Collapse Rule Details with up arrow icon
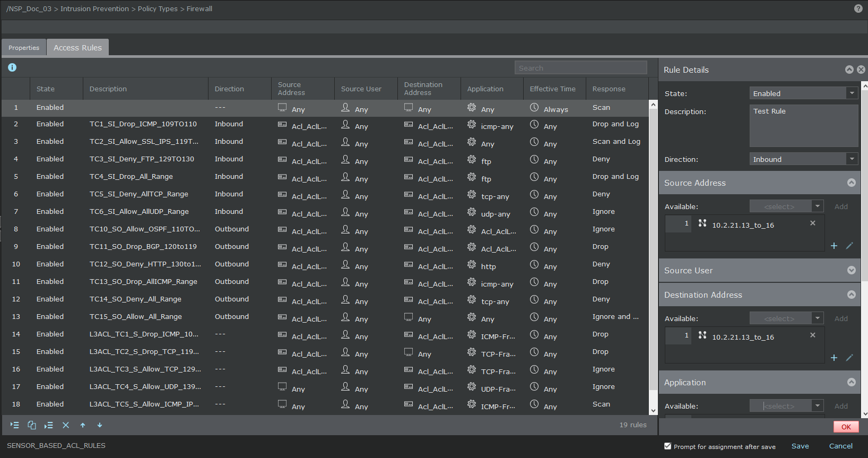The image size is (868, 458). click(849, 70)
